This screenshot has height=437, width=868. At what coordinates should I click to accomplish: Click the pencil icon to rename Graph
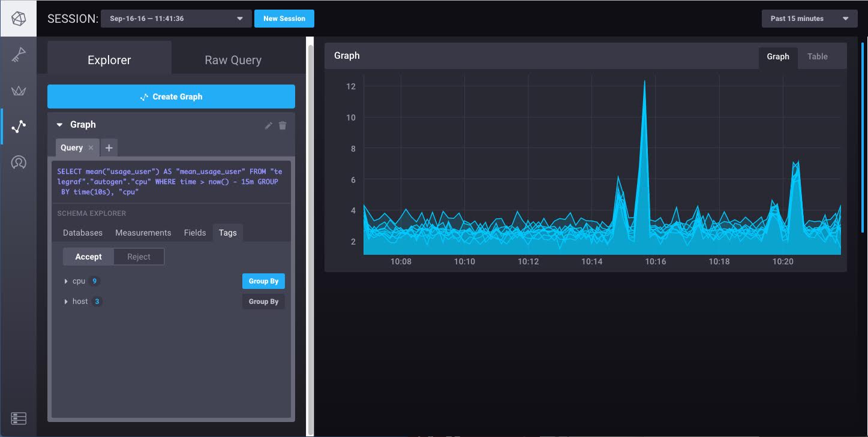click(268, 125)
